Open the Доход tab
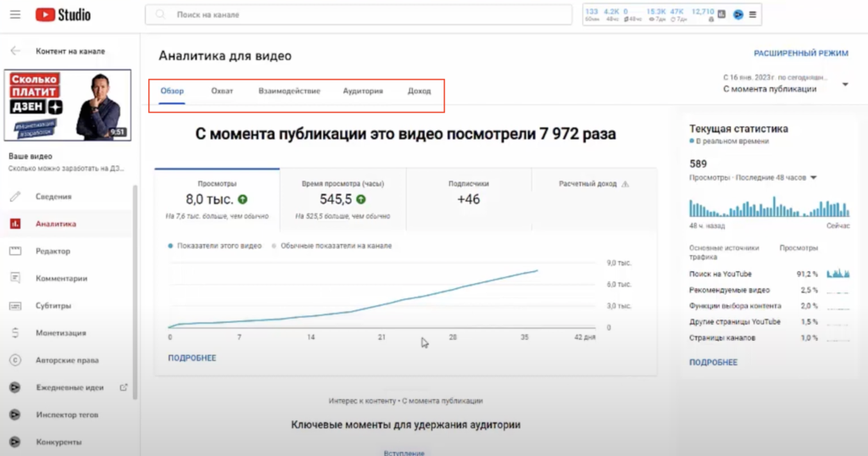The image size is (868, 456). pos(419,91)
